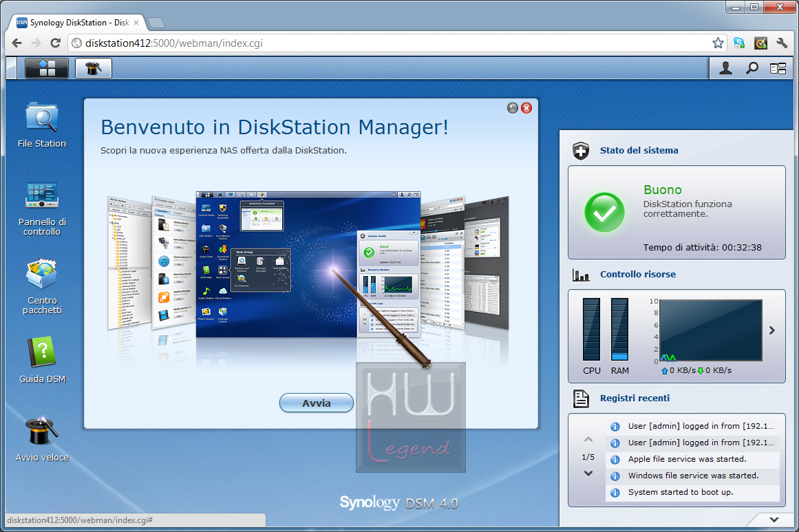Open a new browser tab

(156, 23)
